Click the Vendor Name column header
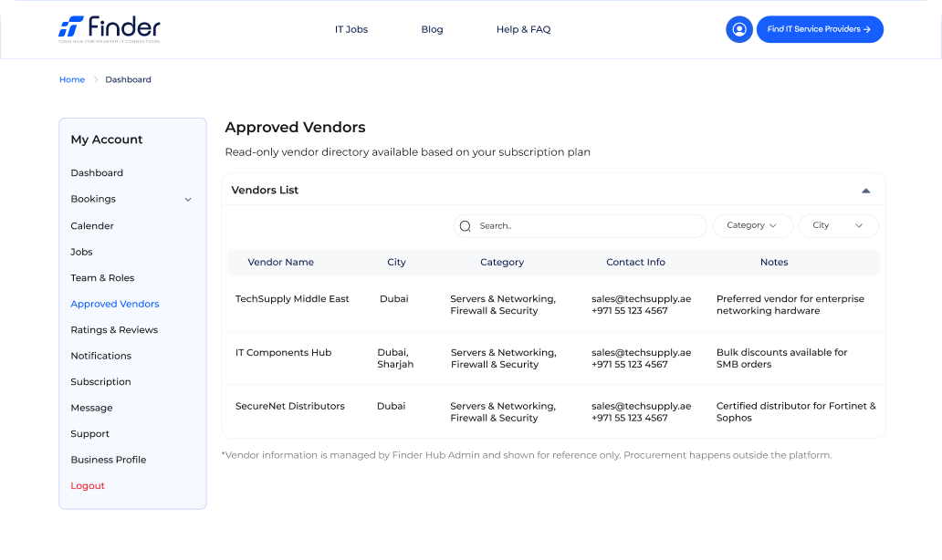942x560 pixels. pos(280,263)
